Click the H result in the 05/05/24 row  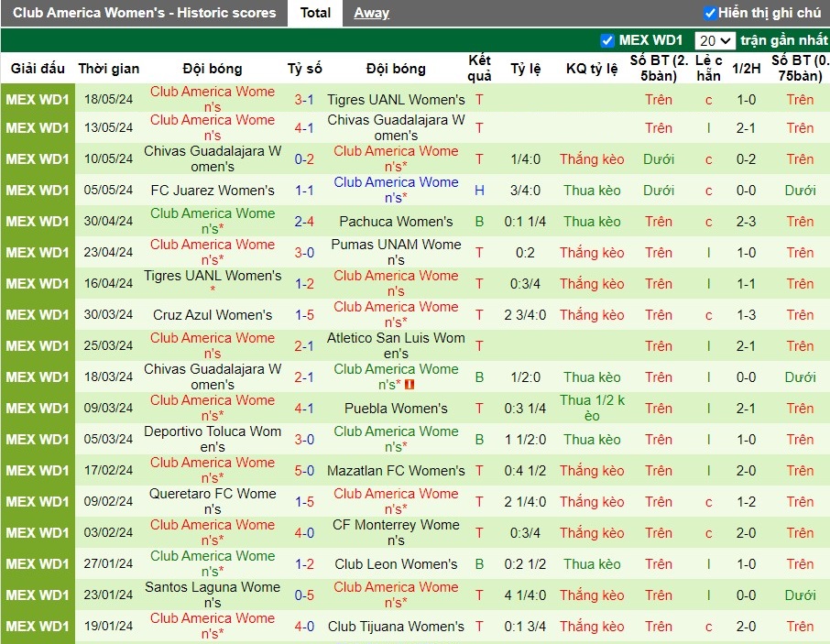coord(479,190)
